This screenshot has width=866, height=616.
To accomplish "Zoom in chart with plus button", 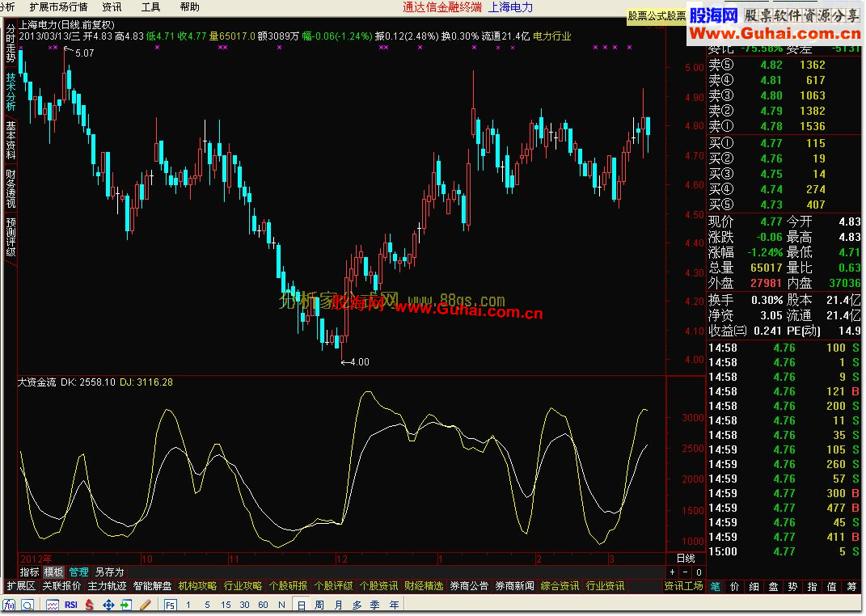I will 672,572.
